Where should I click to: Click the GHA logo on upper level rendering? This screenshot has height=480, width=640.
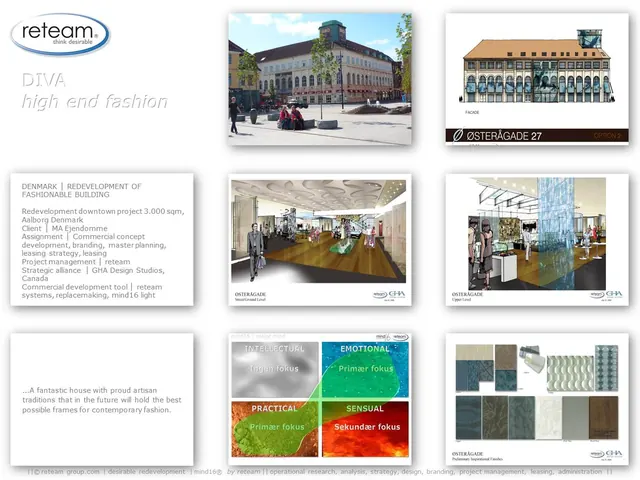[x=614, y=294]
